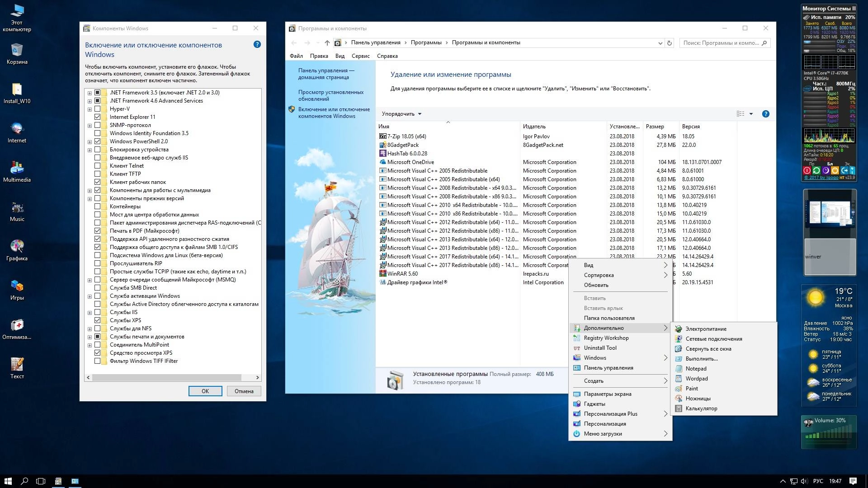Open the Windows Start button

pyautogui.click(x=8, y=481)
